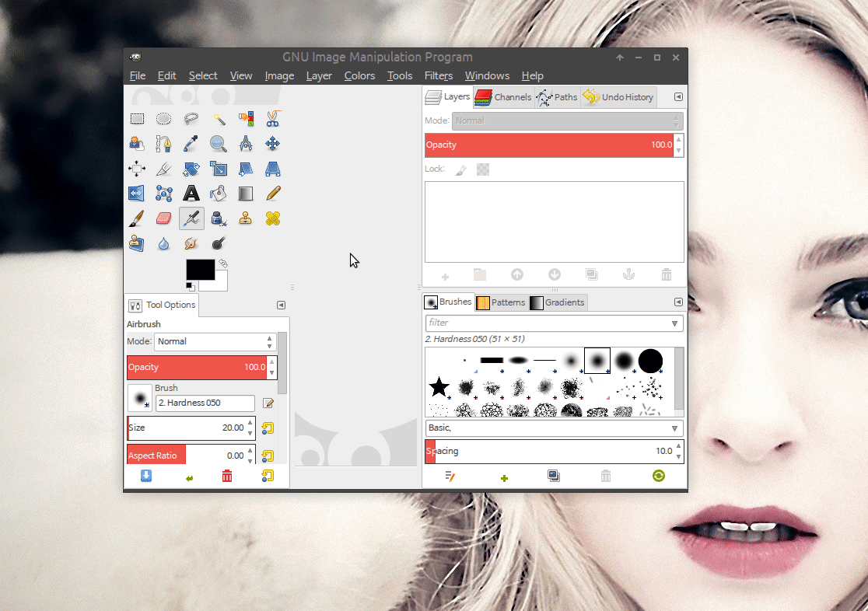Select the Rotate tool

pyautogui.click(x=191, y=168)
